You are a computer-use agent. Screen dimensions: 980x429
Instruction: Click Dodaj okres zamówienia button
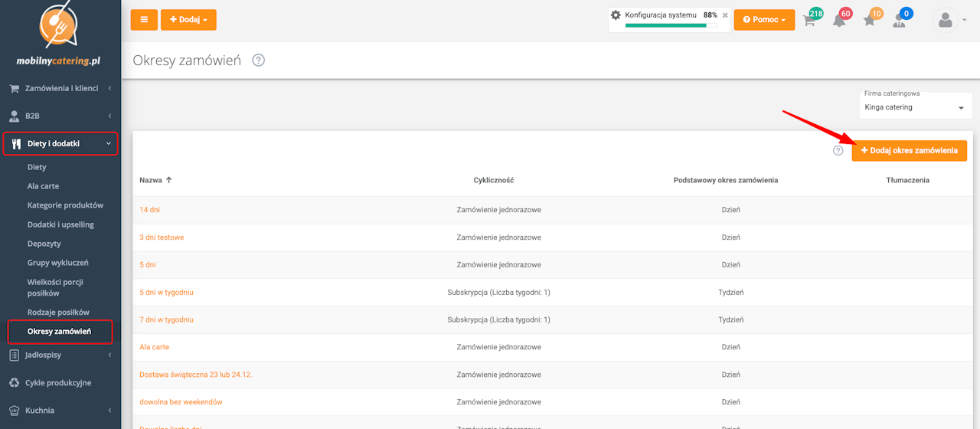tap(909, 151)
